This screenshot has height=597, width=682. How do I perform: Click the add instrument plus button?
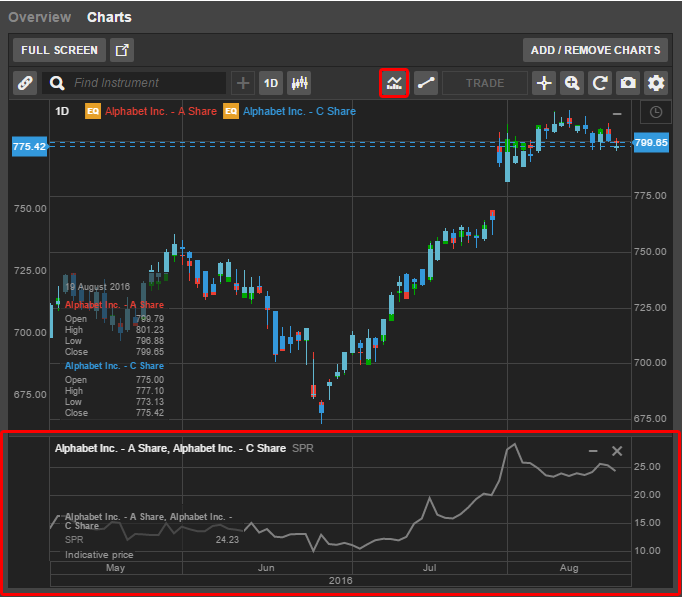pyautogui.click(x=243, y=83)
